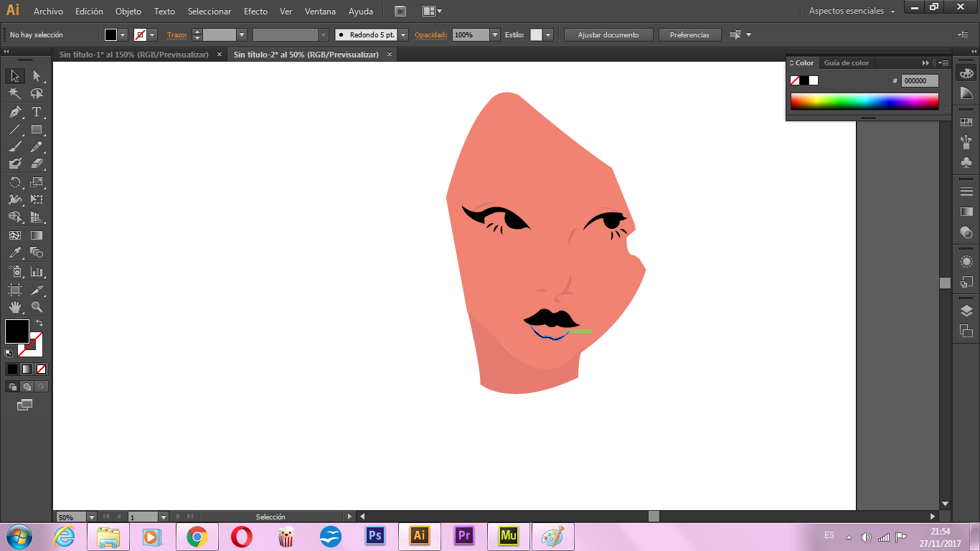Activate the Rotate tool
Image resolution: width=980 pixels, height=551 pixels.
[x=14, y=182]
